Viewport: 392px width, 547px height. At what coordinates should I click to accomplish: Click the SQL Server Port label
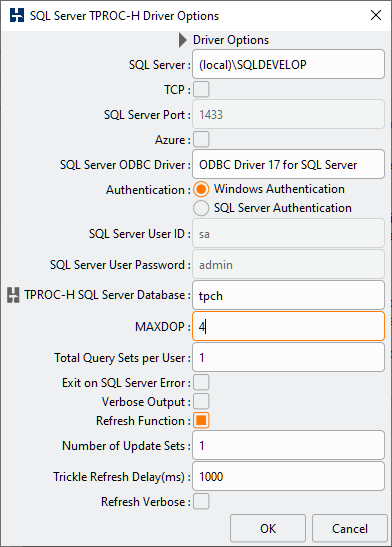pyautogui.click(x=147, y=115)
